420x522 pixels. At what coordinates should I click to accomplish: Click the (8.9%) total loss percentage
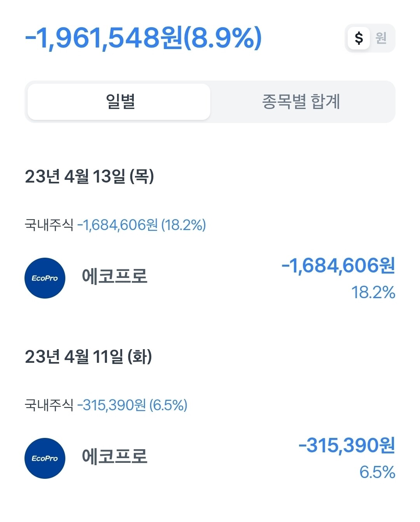click(222, 38)
